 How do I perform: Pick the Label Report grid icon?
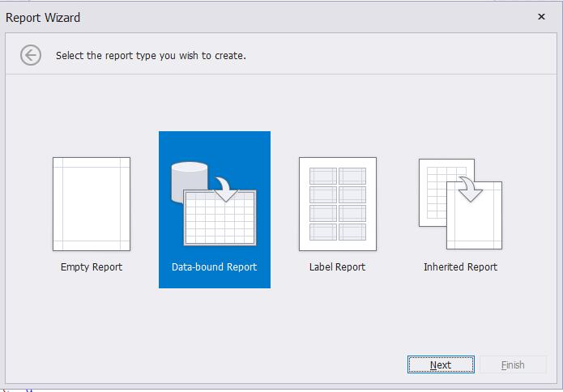coord(338,204)
